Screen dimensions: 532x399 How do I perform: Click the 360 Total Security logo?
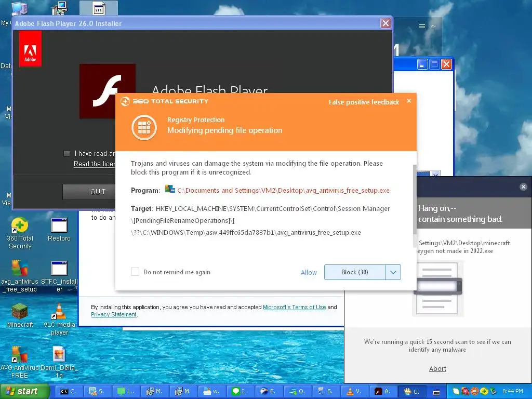coord(164,101)
